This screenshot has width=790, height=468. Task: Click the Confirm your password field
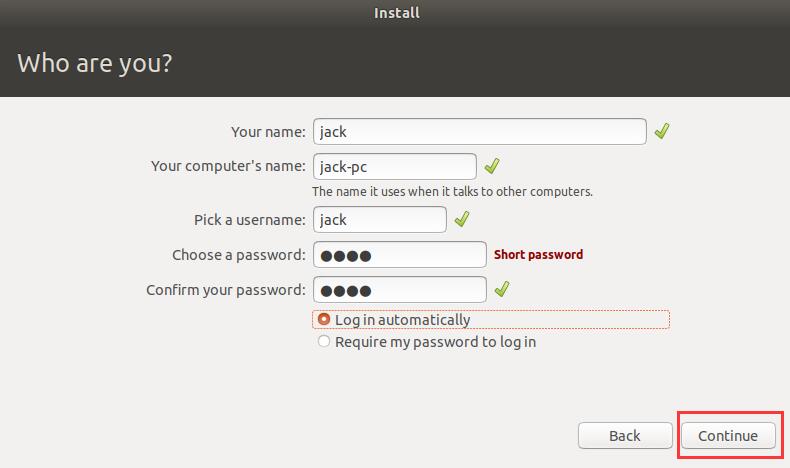[x=399, y=290]
